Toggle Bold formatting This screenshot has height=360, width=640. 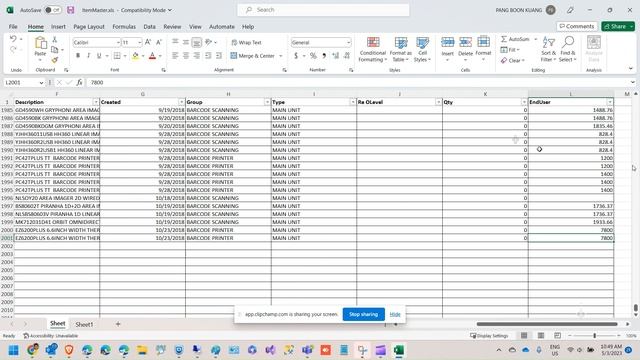click(x=78, y=56)
